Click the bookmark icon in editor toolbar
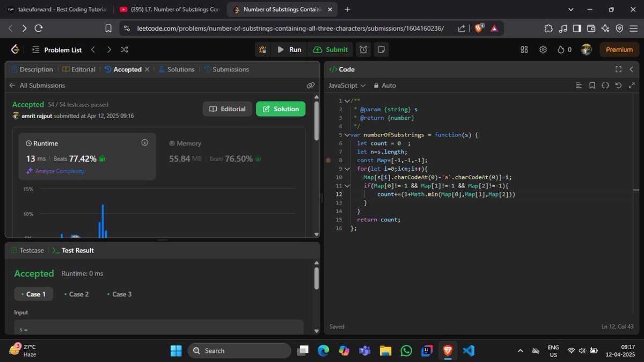The image size is (644, 362). 592,85
